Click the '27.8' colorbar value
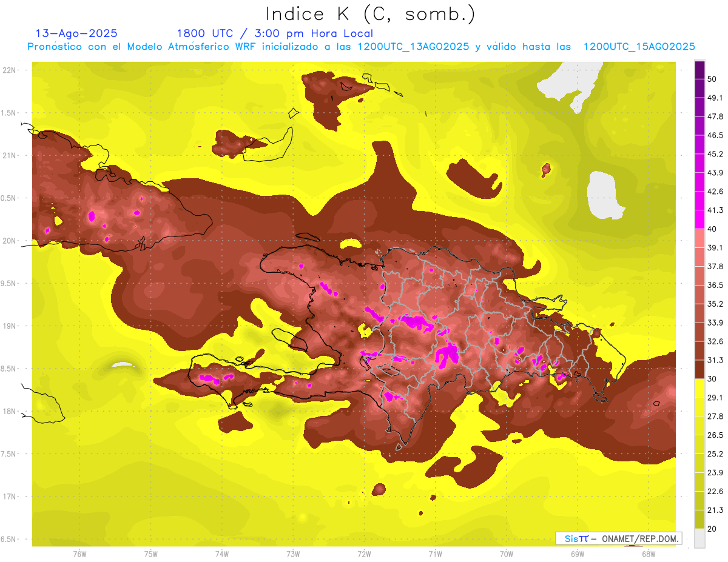Viewport: 728px width, 562px height. tap(715, 416)
